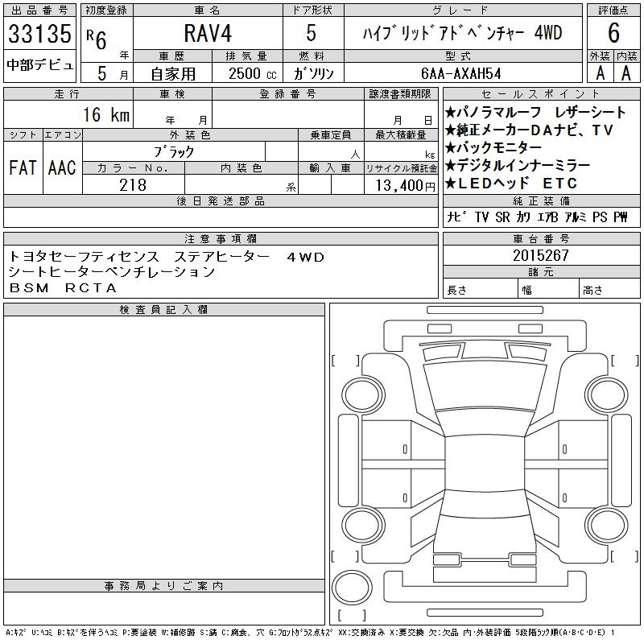The height and width of the screenshot is (644, 644).
Task: Click the 注意事項欄 header
Action: [x=221, y=238]
